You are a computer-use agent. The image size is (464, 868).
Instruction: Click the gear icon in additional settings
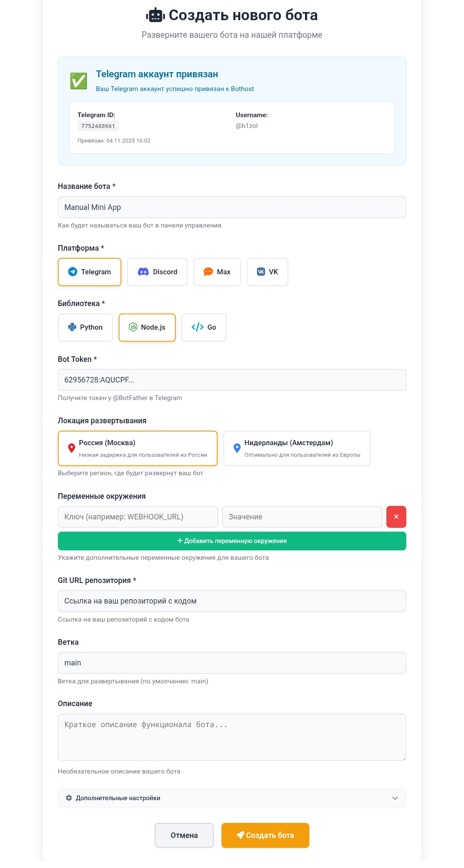[x=69, y=798]
